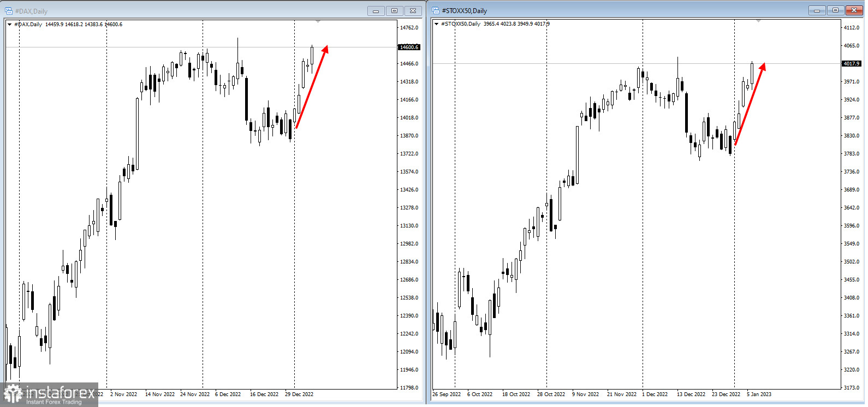Image resolution: width=868 pixels, height=407 pixels.
Task: Click the 3502.0 price scale label
Action: pos(852,262)
